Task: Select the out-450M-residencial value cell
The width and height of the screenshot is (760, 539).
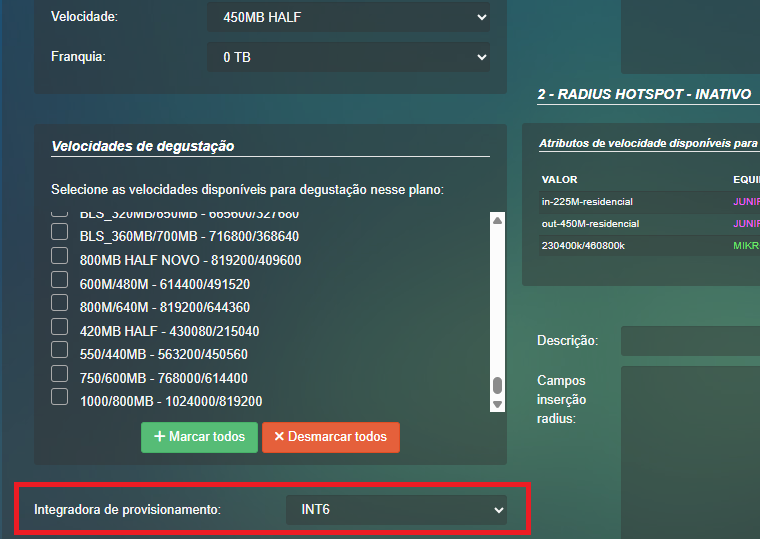Action: [x=590, y=223]
